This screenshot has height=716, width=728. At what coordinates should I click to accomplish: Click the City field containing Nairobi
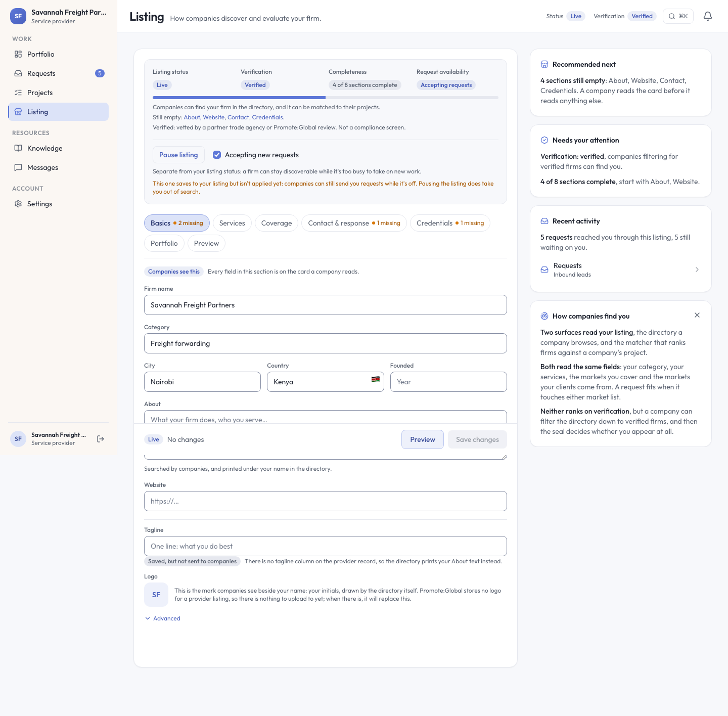point(202,382)
